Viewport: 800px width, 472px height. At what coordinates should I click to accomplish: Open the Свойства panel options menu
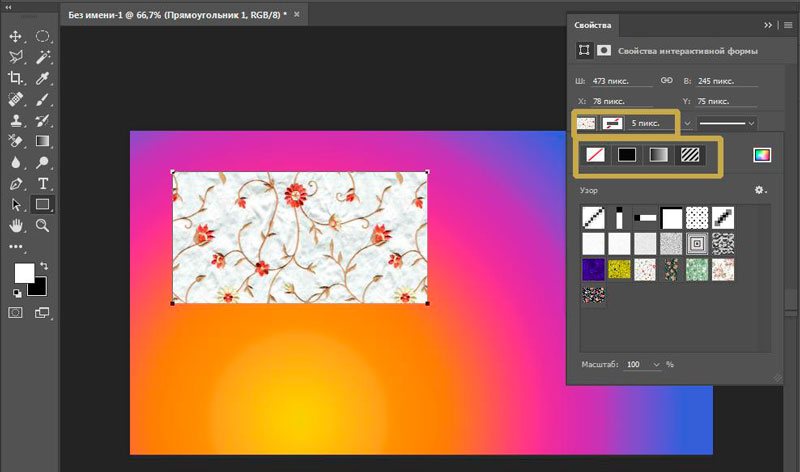[x=788, y=25]
